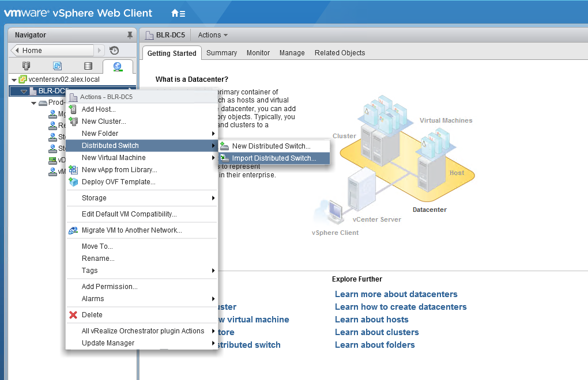The image size is (588, 380).
Task: Select Add Host from the context menu
Action: pos(99,109)
